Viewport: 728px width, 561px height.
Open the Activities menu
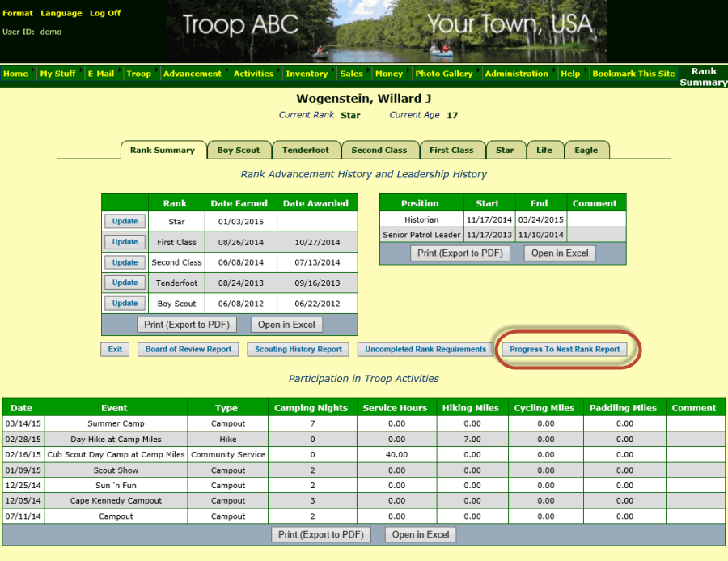pyautogui.click(x=253, y=74)
